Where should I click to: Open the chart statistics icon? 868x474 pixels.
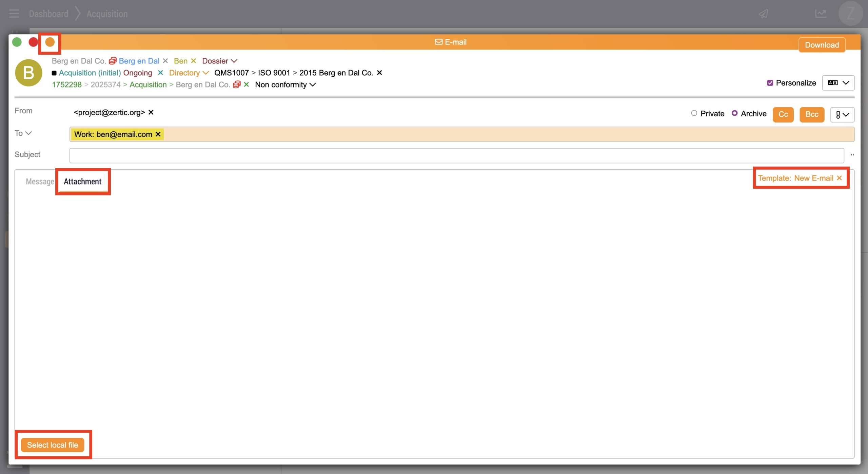click(821, 14)
